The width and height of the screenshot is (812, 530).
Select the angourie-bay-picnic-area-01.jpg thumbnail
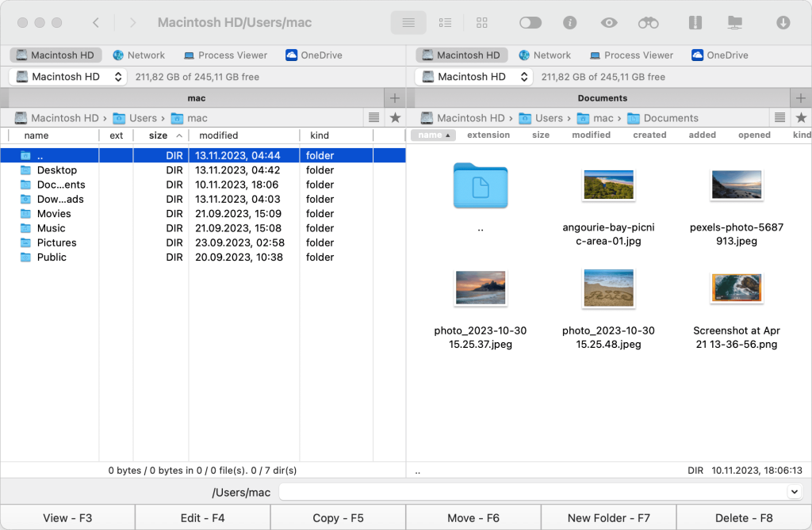click(608, 186)
